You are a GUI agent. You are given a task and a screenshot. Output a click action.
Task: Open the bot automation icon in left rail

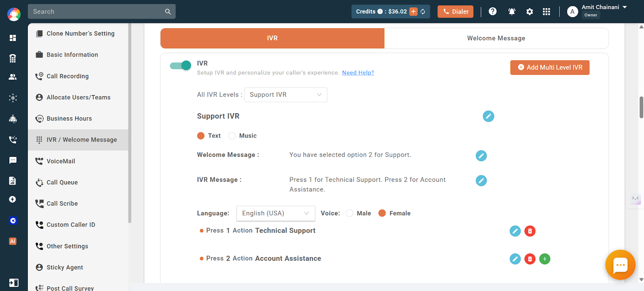pyautogui.click(x=13, y=118)
